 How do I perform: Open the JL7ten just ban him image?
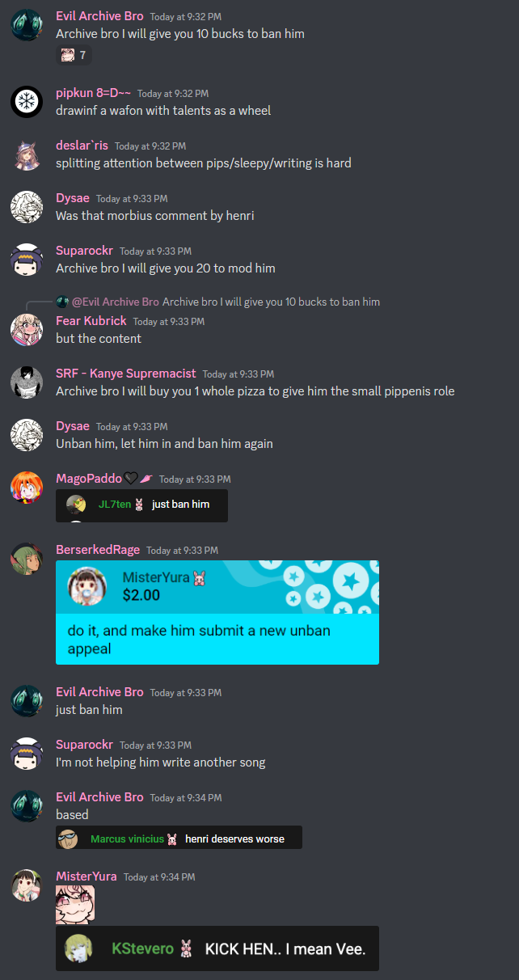141,505
